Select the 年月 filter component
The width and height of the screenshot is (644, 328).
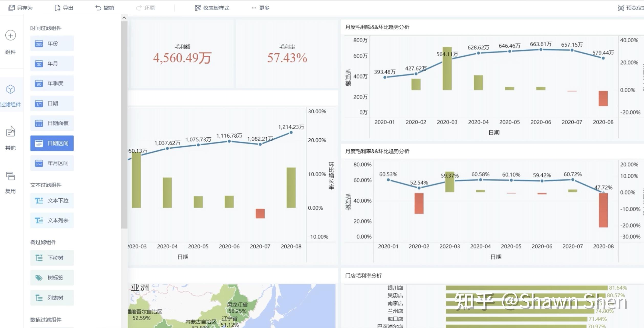[52, 63]
